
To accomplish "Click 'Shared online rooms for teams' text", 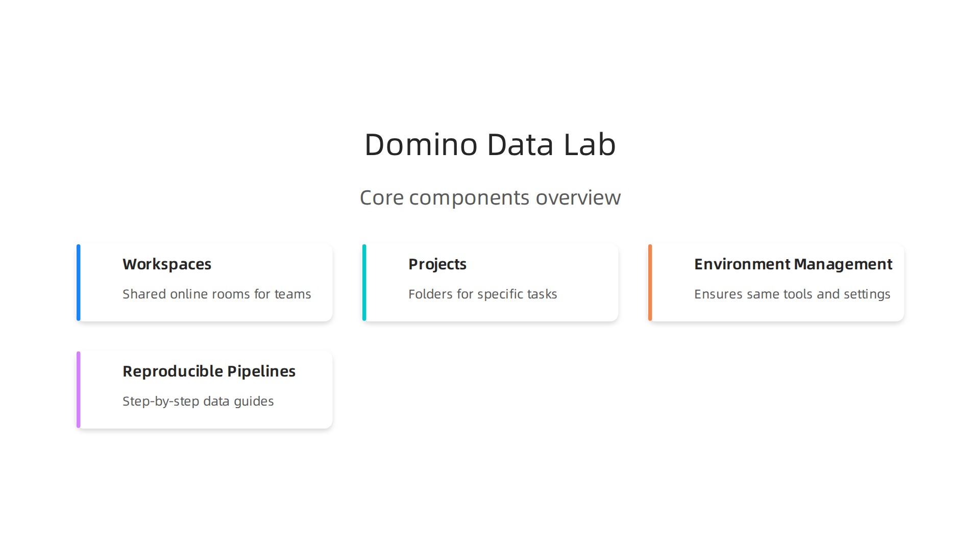I will click(216, 294).
